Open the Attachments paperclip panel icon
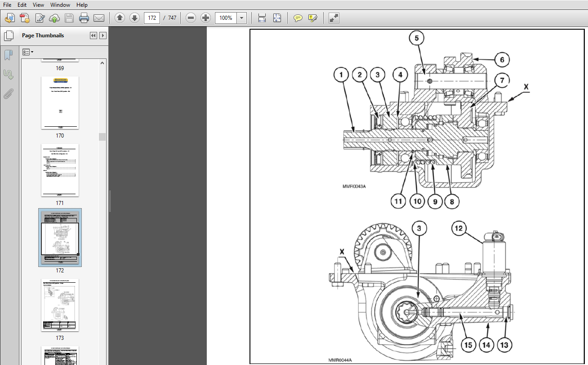Screen dimensions: 588x365 tap(8, 93)
